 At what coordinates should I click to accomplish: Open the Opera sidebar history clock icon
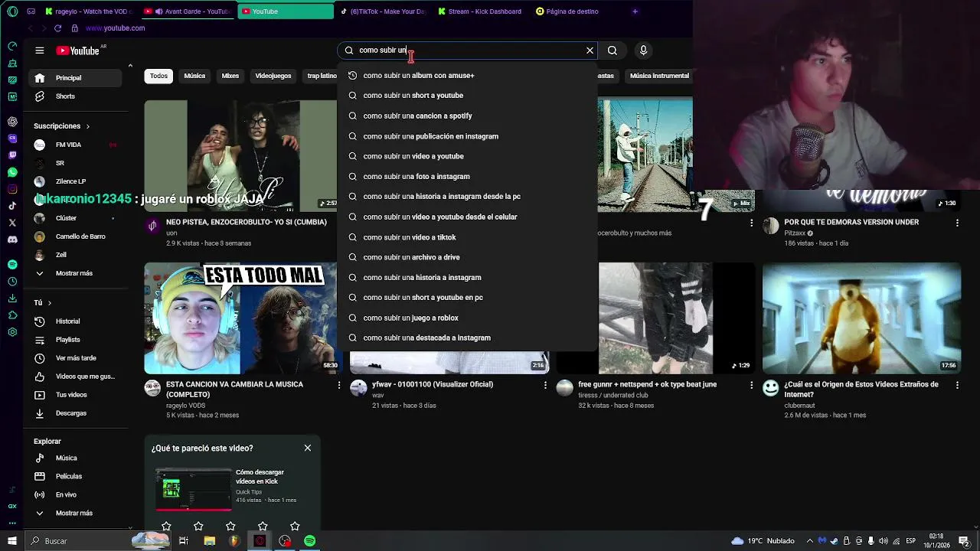point(12,281)
